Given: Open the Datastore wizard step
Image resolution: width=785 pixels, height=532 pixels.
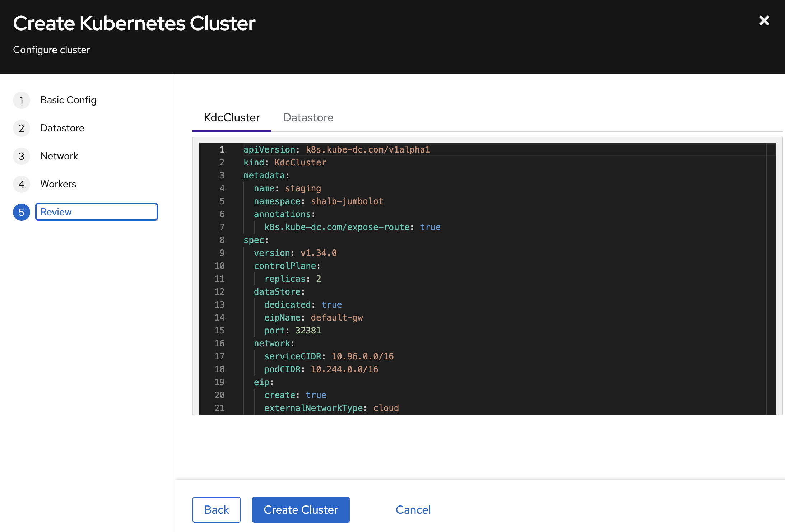Looking at the screenshot, I should pyautogui.click(x=62, y=128).
